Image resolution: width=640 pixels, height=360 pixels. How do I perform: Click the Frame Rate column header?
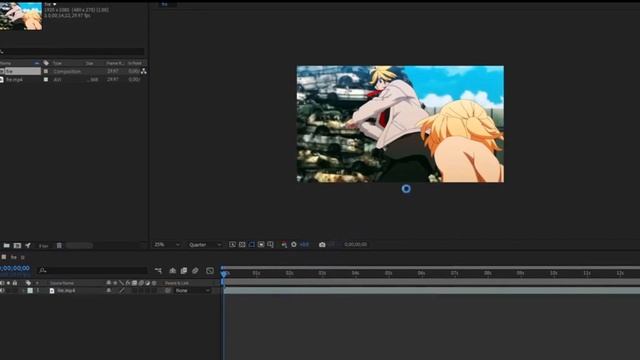pos(115,63)
